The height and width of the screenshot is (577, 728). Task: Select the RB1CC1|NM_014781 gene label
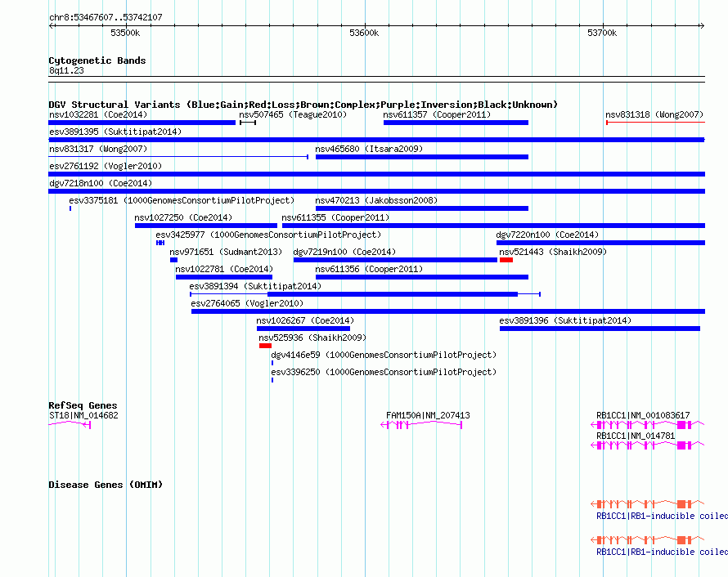(x=635, y=436)
